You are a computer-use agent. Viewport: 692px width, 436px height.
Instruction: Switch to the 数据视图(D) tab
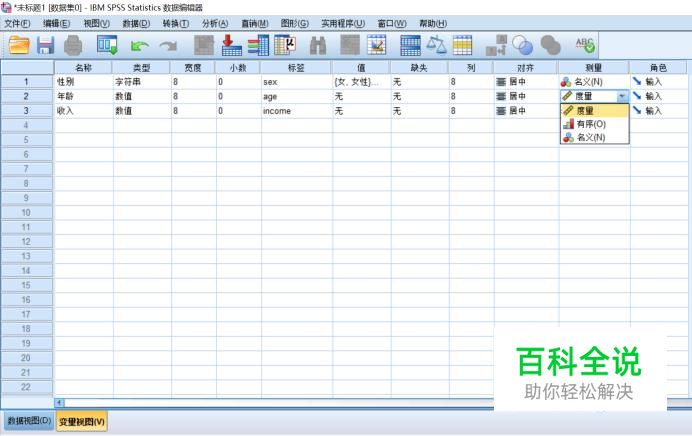(x=30, y=421)
